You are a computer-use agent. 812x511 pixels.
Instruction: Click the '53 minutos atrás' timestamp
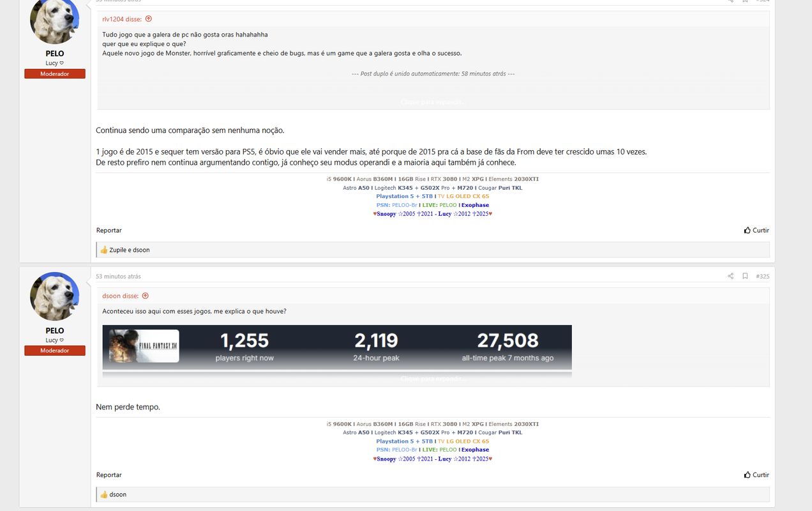pyautogui.click(x=118, y=277)
